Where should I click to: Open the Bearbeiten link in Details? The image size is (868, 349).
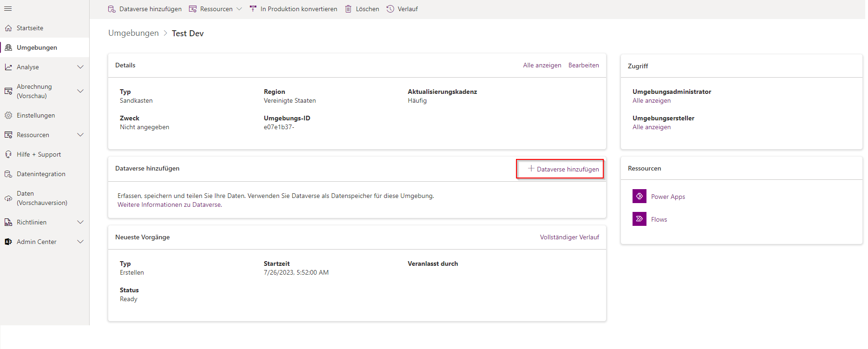(583, 65)
